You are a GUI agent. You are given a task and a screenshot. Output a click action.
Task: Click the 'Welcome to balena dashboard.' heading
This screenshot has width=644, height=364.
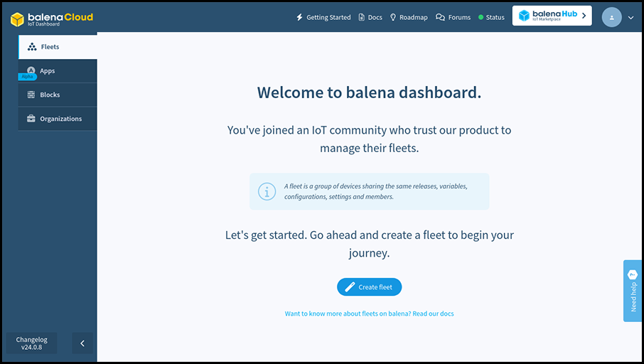click(x=369, y=92)
